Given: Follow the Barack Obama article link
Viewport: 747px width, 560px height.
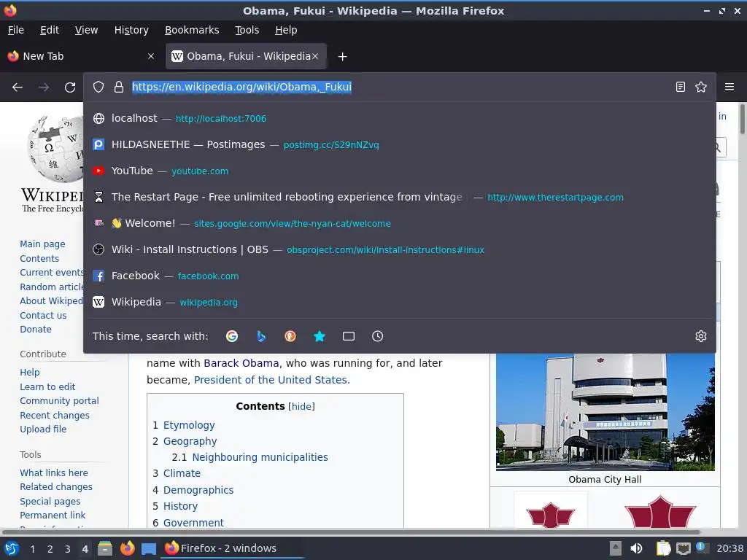Looking at the screenshot, I should [241, 363].
